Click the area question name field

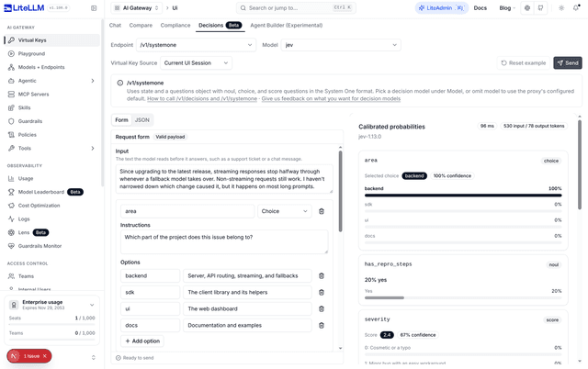tap(187, 211)
